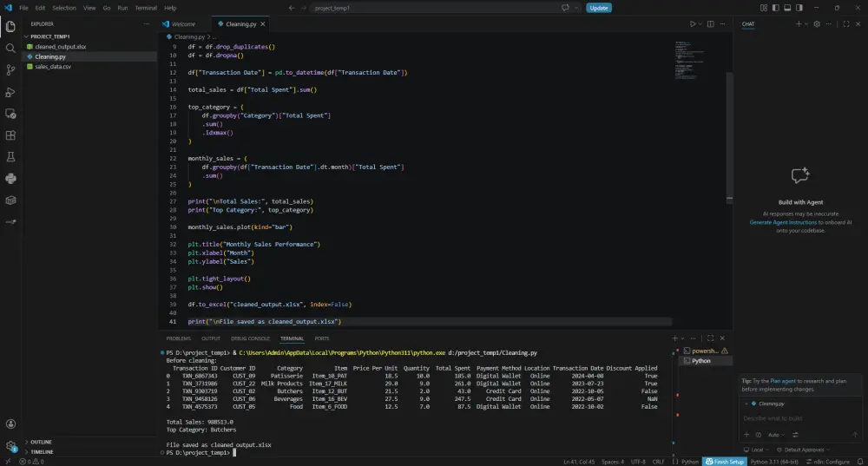Select the powershell terminal entry
The height and width of the screenshot is (466, 868).
[705, 351]
